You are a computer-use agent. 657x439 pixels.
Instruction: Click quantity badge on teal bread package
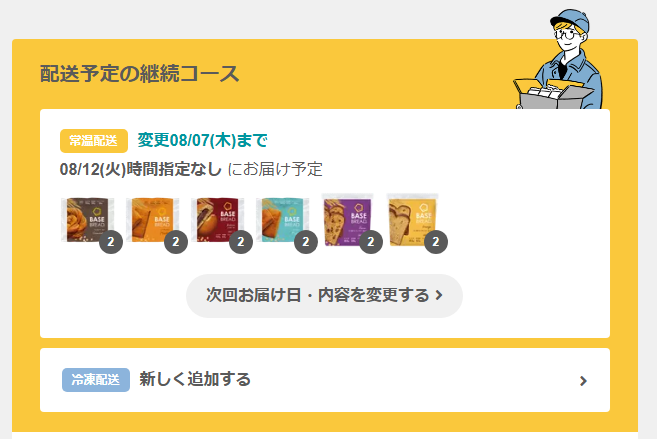(306, 242)
